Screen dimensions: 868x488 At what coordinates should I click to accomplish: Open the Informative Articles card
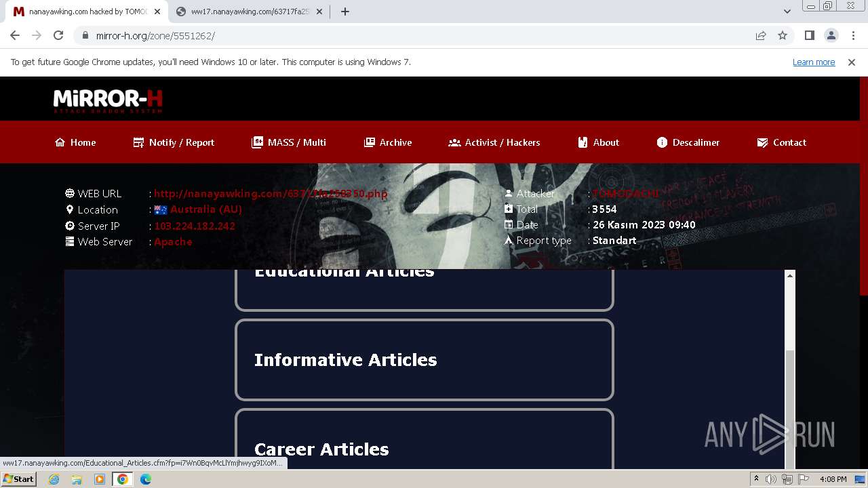tap(425, 360)
